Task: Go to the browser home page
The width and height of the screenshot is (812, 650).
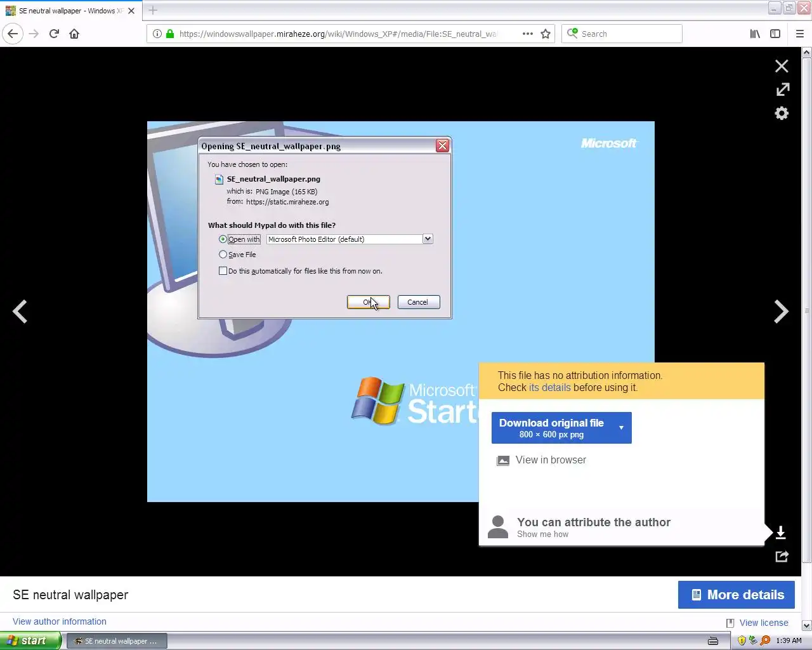Action: tap(74, 34)
